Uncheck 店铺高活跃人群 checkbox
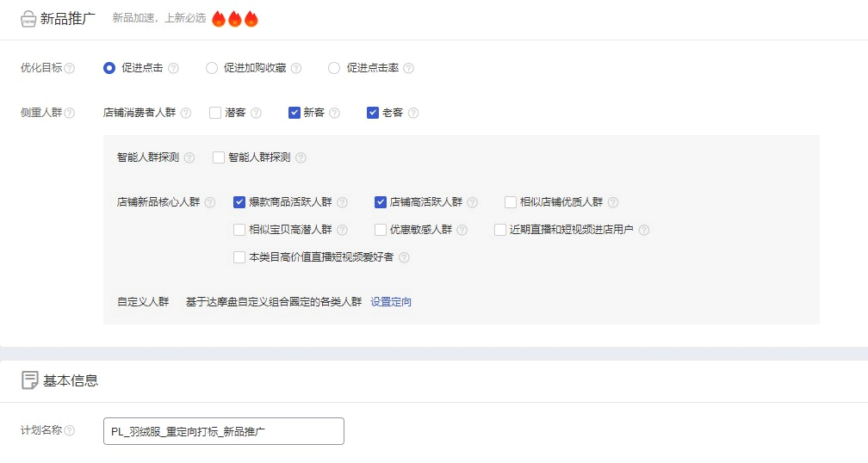Viewport: 868px width, 463px height. tap(381, 202)
